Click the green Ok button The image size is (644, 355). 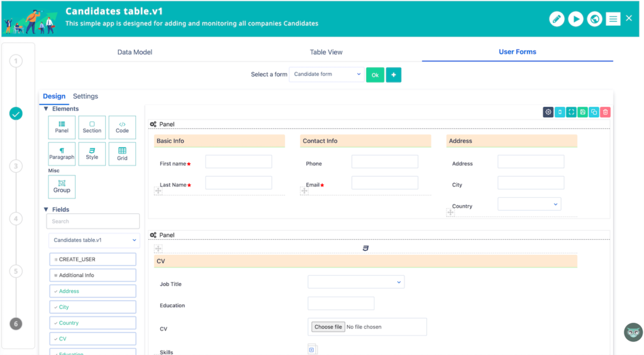tap(375, 75)
